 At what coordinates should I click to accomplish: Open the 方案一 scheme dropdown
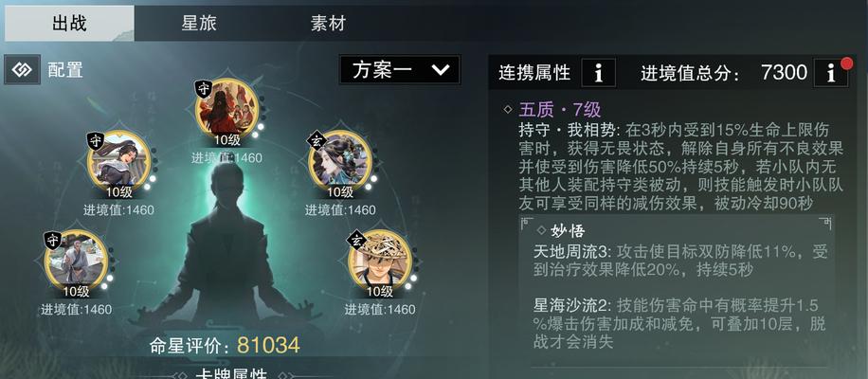tap(399, 70)
